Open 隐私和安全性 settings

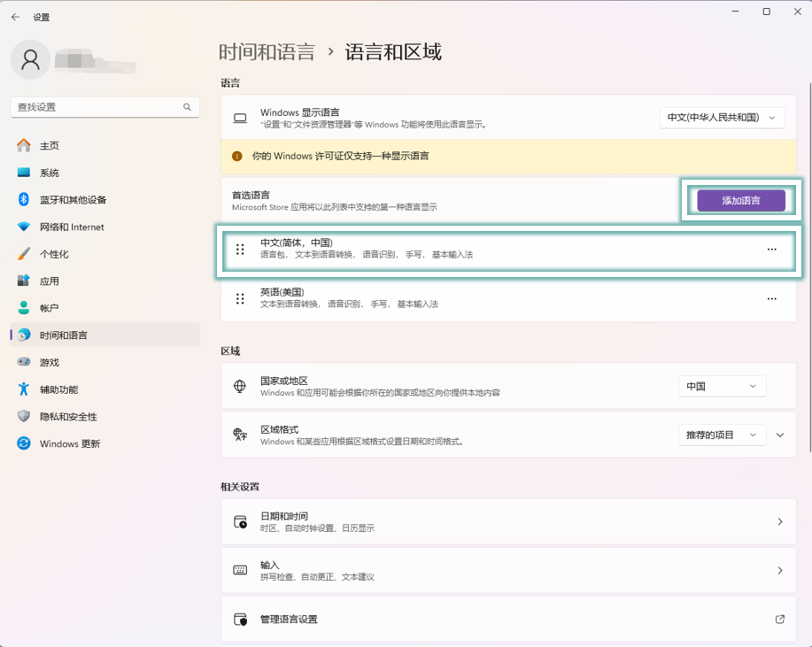pos(105,416)
